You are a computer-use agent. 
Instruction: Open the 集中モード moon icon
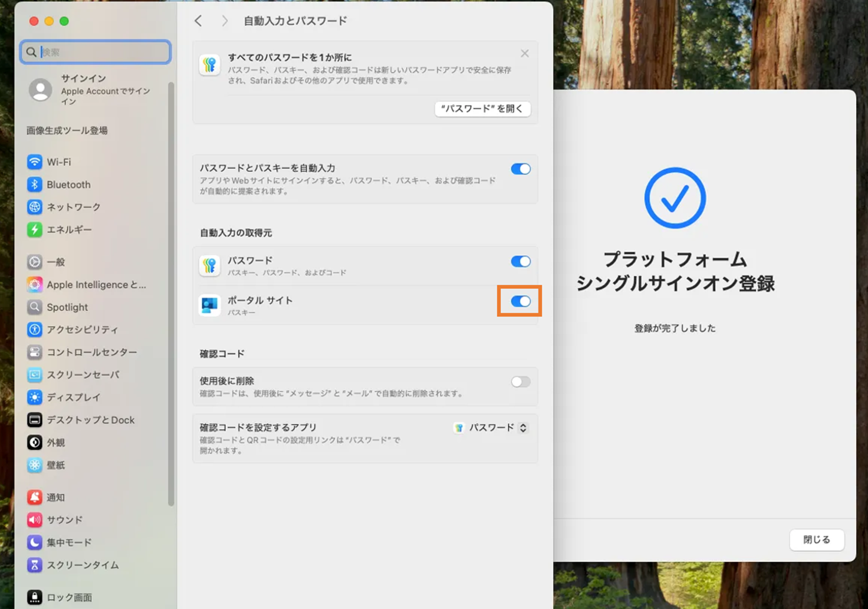click(x=35, y=542)
